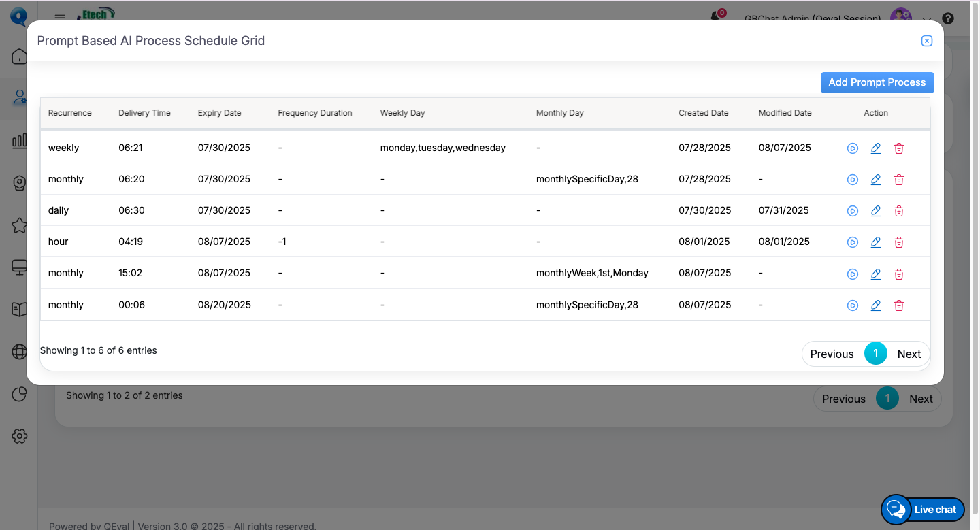The image size is (980, 530).
Task: Click Add Prompt Process button
Action: [877, 82]
